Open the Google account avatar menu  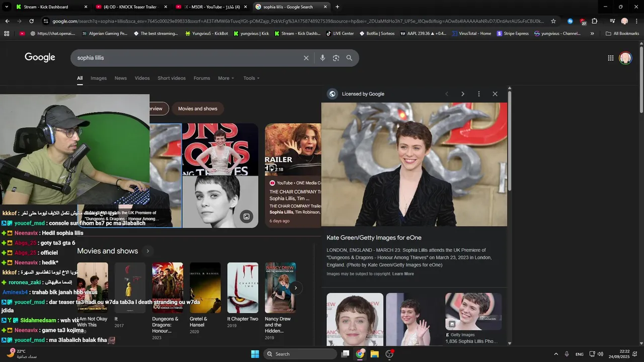coord(625,58)
